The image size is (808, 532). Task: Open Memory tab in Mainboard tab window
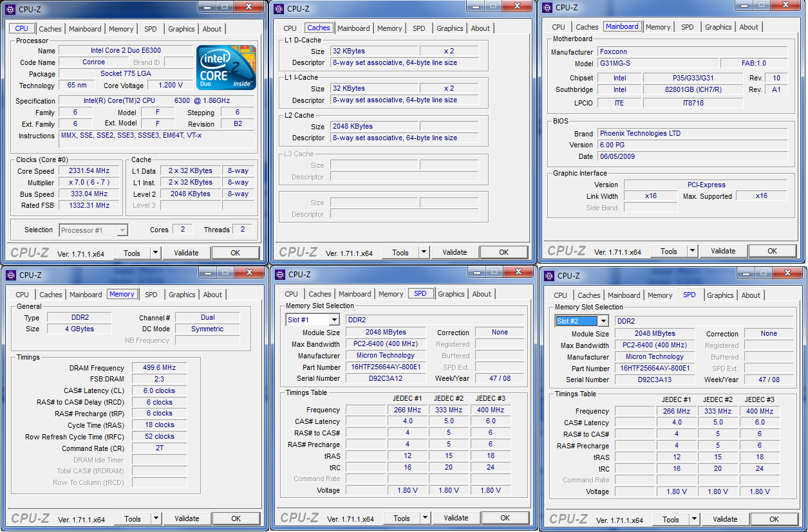click(658, 27)
